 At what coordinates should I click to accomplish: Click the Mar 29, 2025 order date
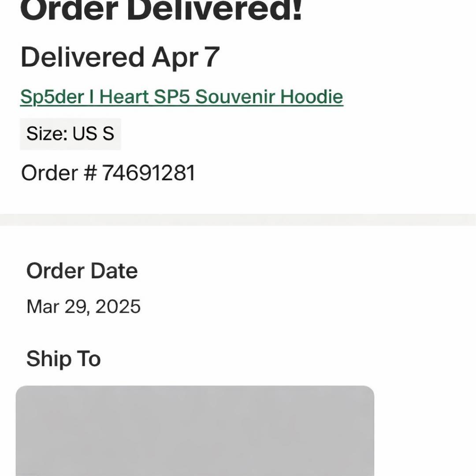(83, 306)
